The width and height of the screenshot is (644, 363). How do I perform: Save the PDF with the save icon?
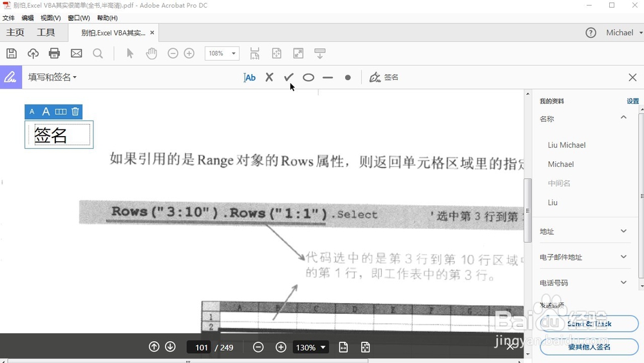[x=12, y=54]
